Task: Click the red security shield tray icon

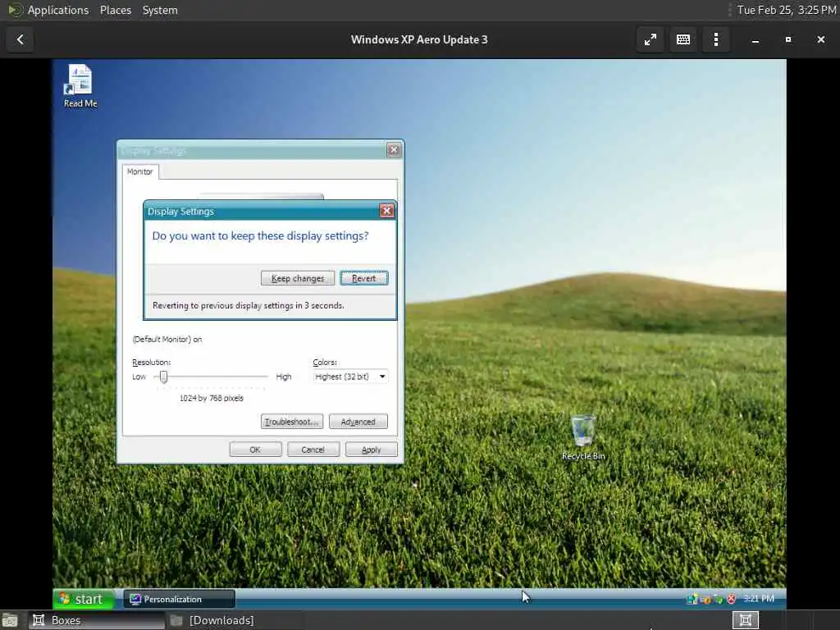Action: click(x=731, y=599)
